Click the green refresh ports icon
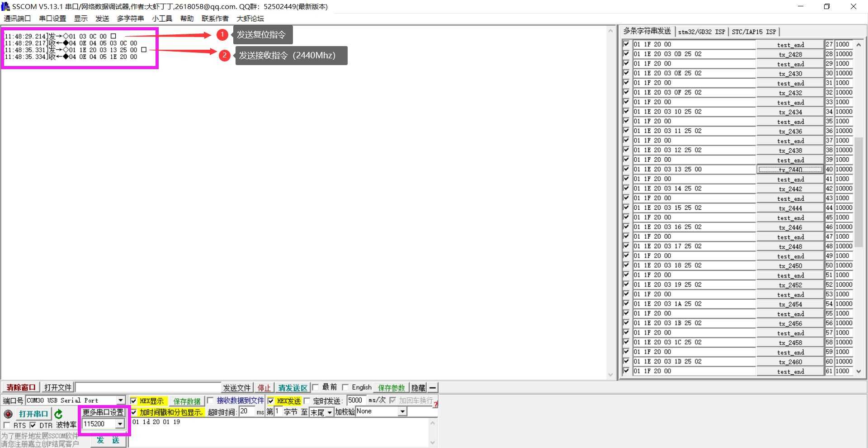868x448 pixels. point(58,414)
